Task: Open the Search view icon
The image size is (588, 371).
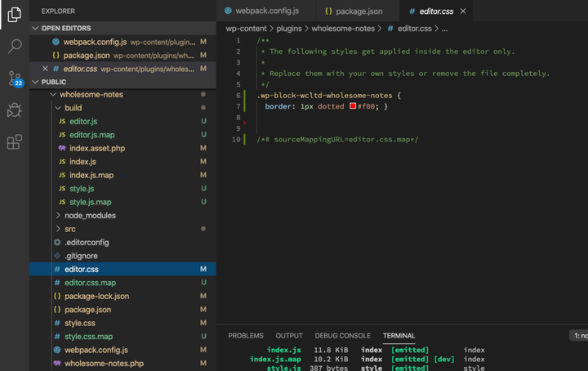Action: point(14,46)
